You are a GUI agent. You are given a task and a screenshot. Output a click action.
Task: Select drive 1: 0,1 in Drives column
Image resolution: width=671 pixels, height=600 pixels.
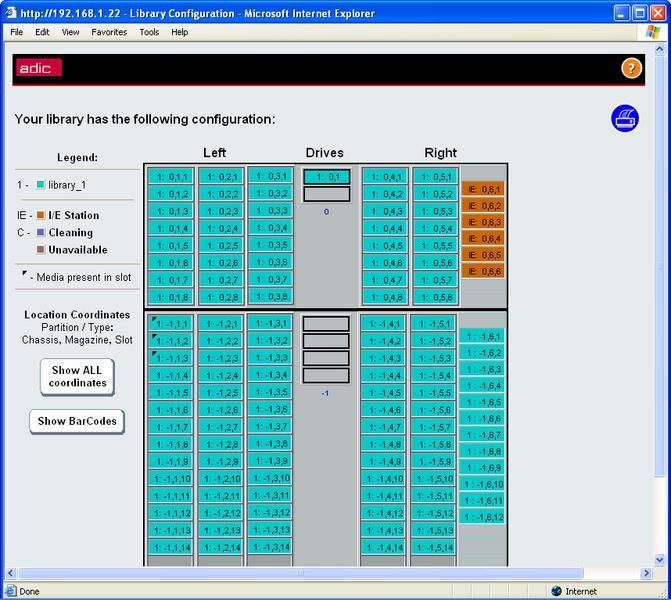(327, 177)
